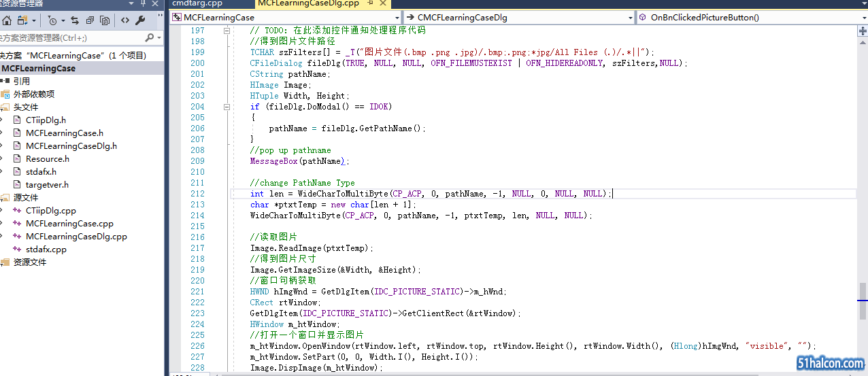
Task: Select the solution 'MCFLearningCase' node
Action: click(x=73, y=55)
